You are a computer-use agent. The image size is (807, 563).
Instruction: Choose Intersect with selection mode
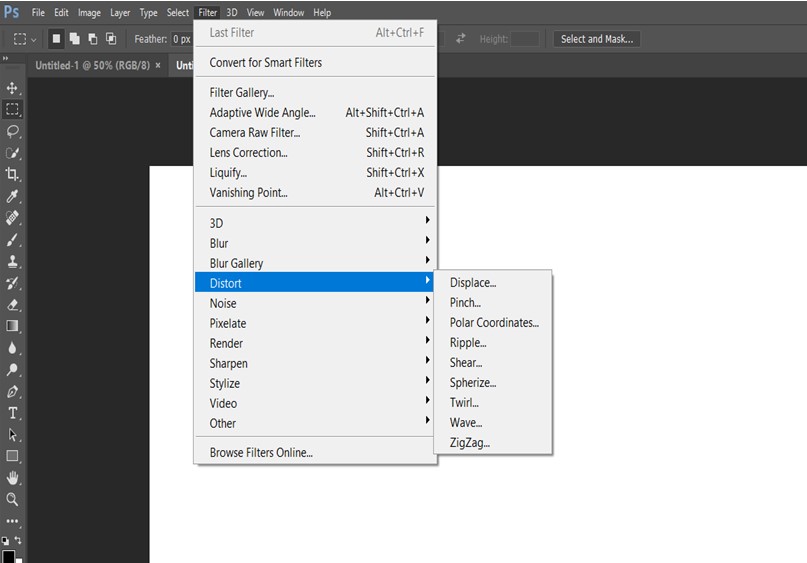[x=111, y=39]
